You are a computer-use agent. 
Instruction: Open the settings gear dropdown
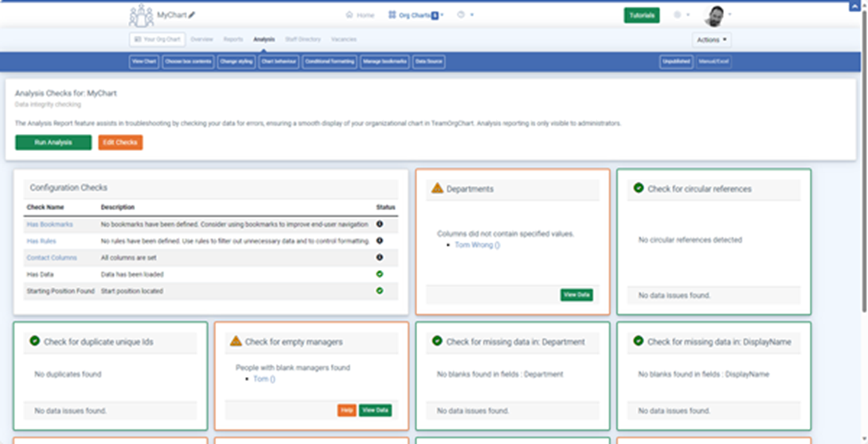(x=681, y=15)
